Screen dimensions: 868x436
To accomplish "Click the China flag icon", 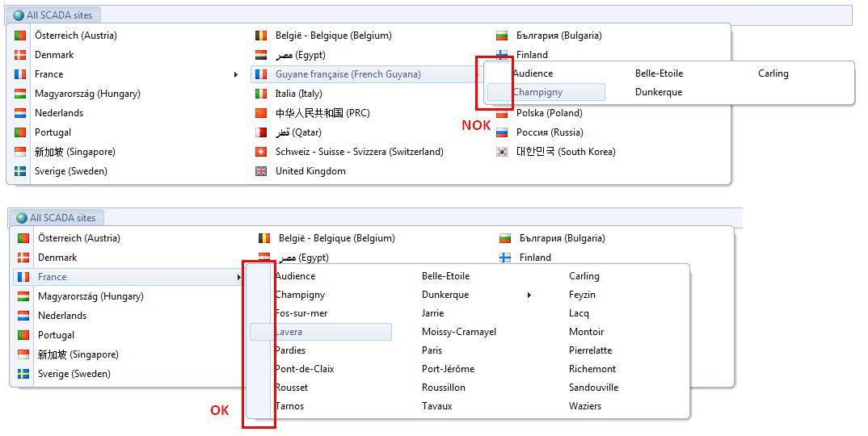I will [x=260, y=113].
